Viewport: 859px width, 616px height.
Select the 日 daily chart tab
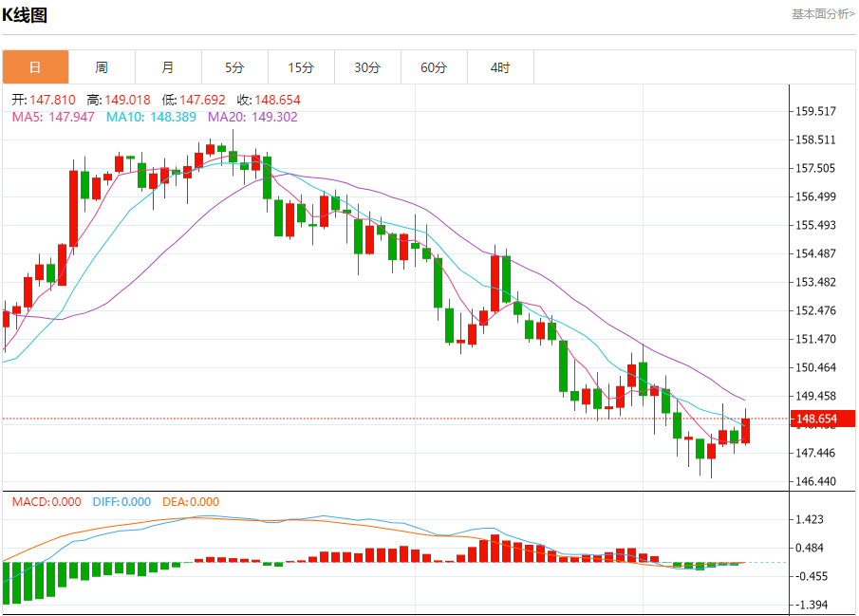[36, 67]
